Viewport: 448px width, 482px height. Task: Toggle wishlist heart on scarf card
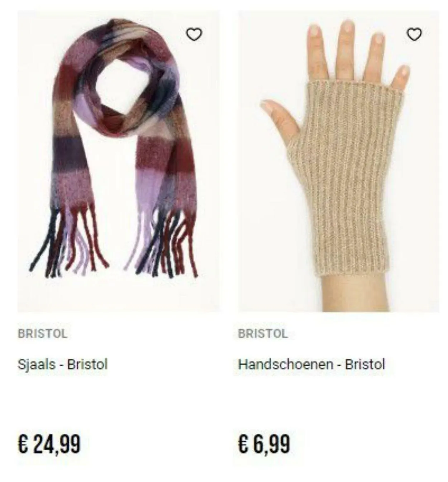[x=194, y=34]
